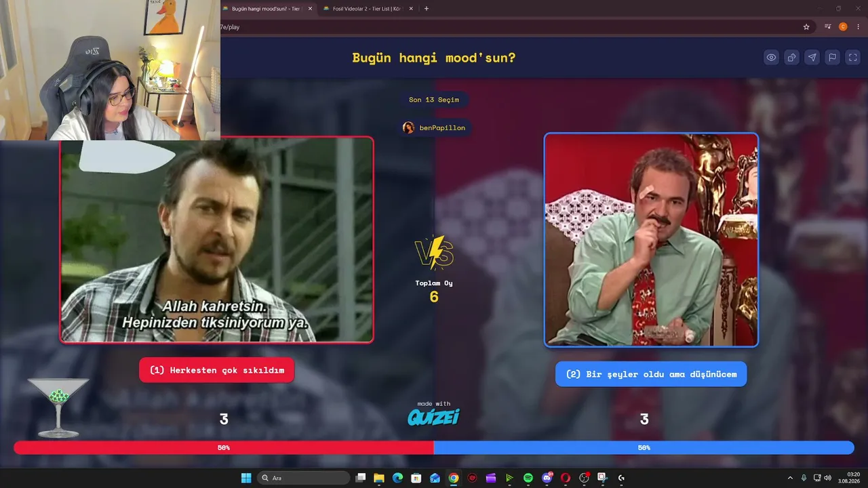868x488 pixels.
Task: Select the right image of man in green shirt
Action: pyautogui.click(x=651, y=240)
